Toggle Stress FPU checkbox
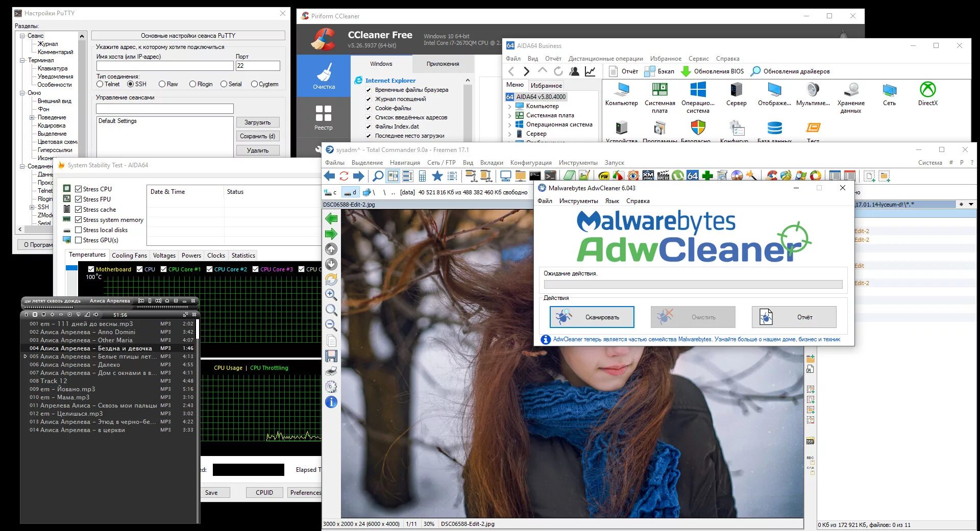980x531 pixels. tap(79, 199)
